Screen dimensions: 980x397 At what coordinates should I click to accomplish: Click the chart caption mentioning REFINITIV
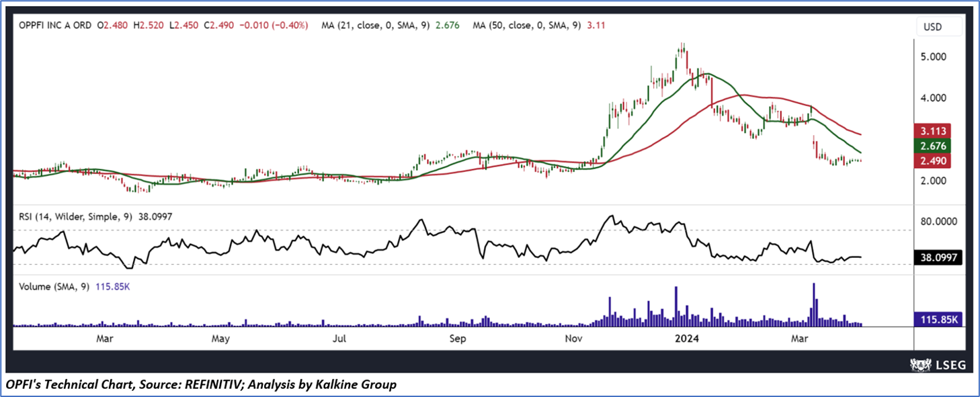pyautogui.click(x=200, y=385)
